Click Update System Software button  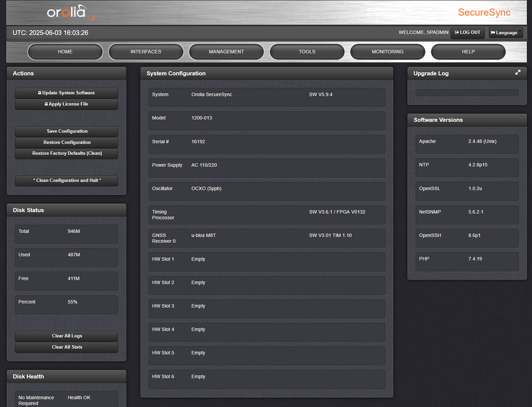click(x=66, y=93)
